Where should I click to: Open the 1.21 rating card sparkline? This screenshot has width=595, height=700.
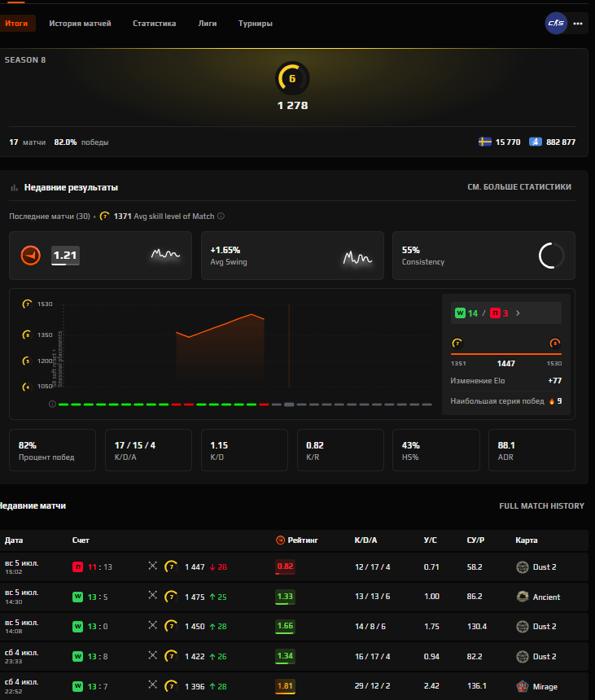165,254
